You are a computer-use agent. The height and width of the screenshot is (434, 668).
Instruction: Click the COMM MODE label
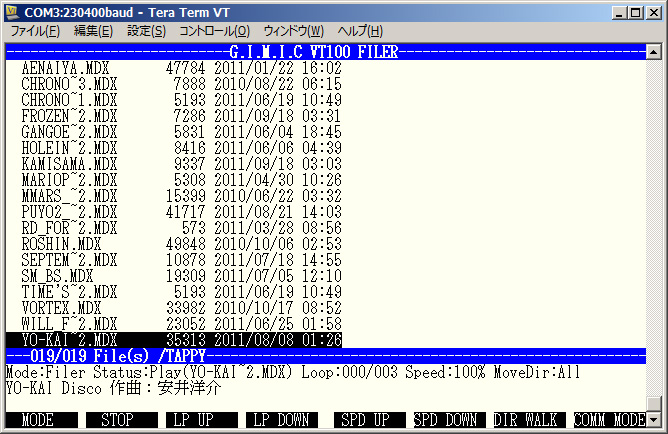[608, 420]
